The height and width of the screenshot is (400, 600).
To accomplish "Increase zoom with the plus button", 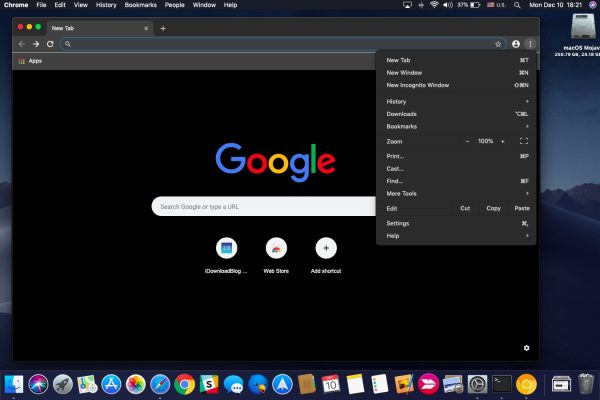I will [502, 141].
